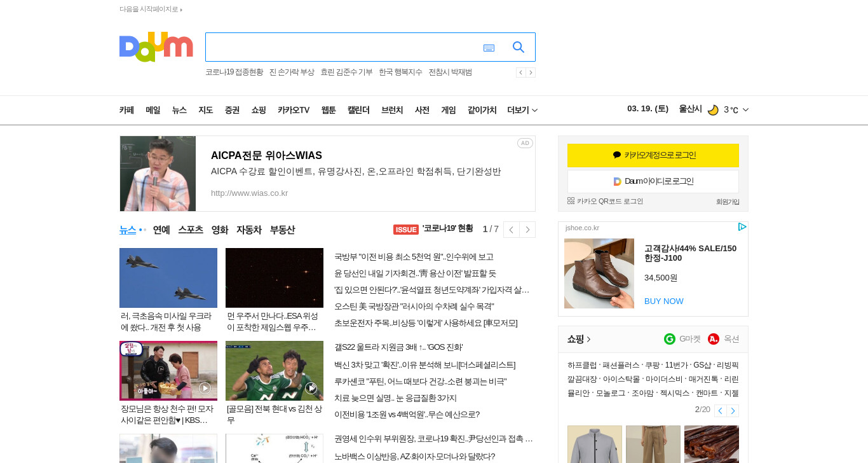This screenshot has width=868, height=463.
Task: Switch to the 부동산 news tab
Action: (x=282, y=230)
